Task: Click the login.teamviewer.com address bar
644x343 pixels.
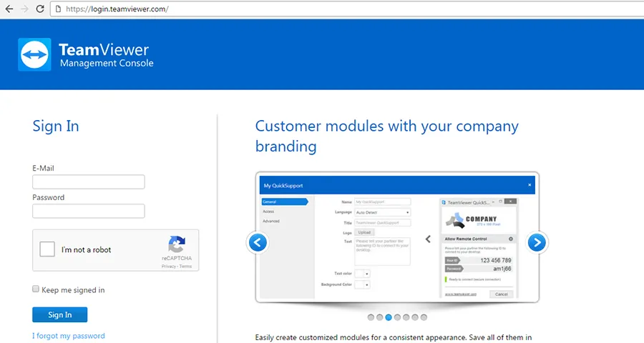Action: [x=347, y=9]
